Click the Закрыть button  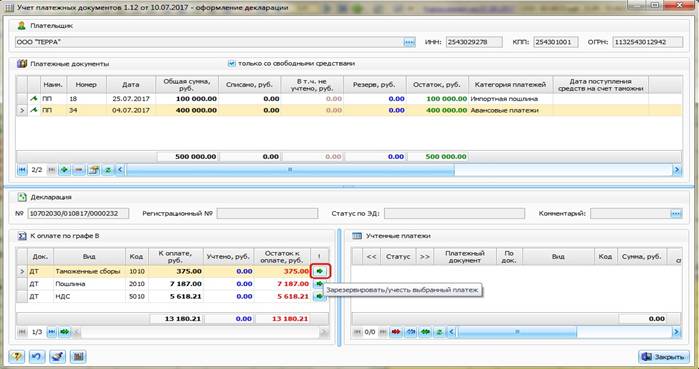click(664, 357)
